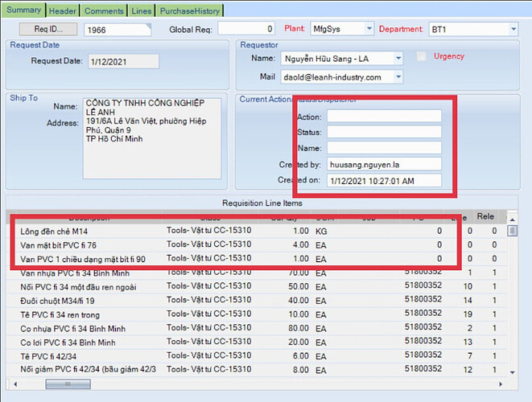The width and height of the screenshot is (532, 402).
Task: Select row Van mặt bít PVC fi 76
Action: (256, 245)
